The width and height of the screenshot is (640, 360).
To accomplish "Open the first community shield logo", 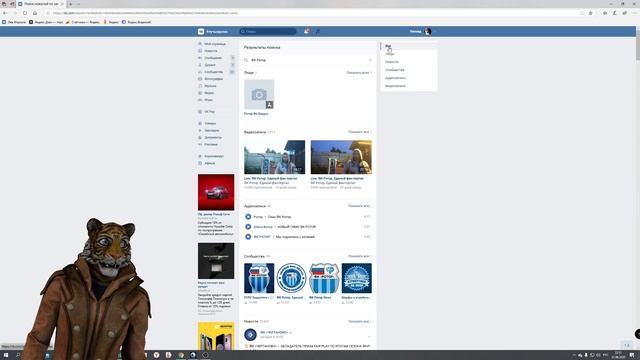I will pyautogui.click(x=259, y=278).
